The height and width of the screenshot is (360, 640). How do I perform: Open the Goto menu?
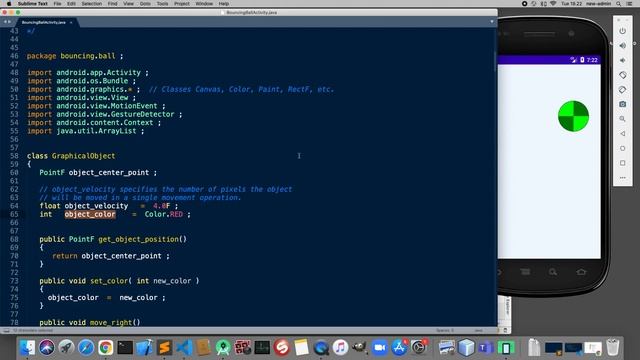(x=145, y=3)
